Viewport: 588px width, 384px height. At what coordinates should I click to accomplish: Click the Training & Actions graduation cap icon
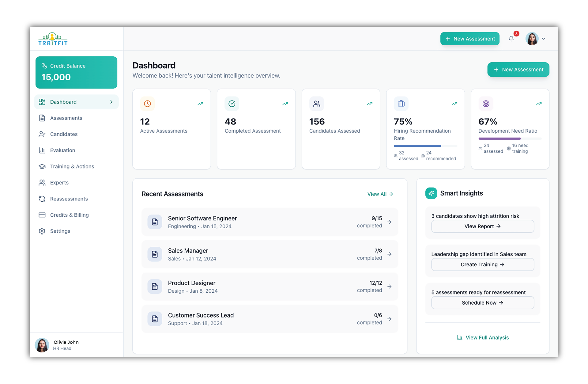(x=42, y=166)
